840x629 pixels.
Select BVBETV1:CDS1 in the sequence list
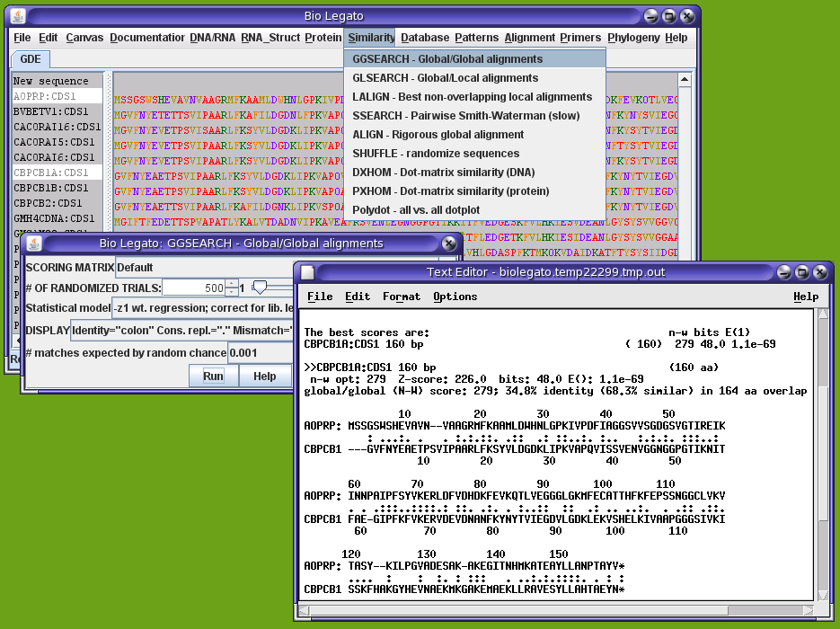(x=57, y=111)
